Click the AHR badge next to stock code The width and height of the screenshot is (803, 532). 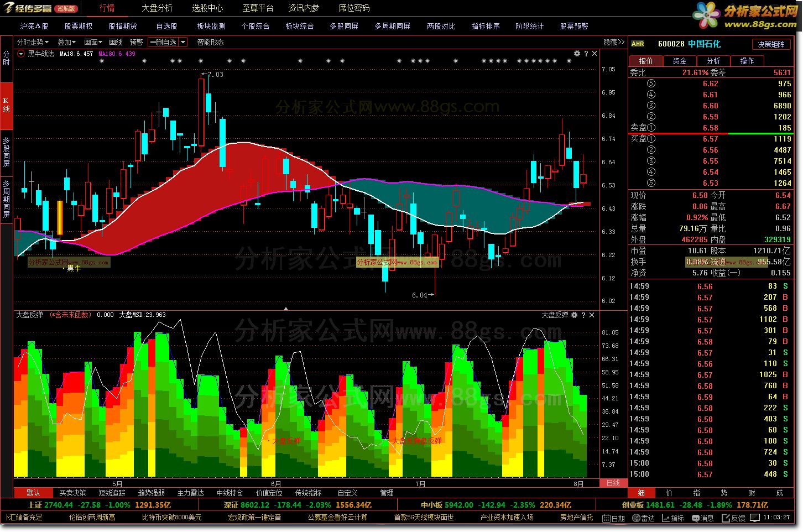638,44
